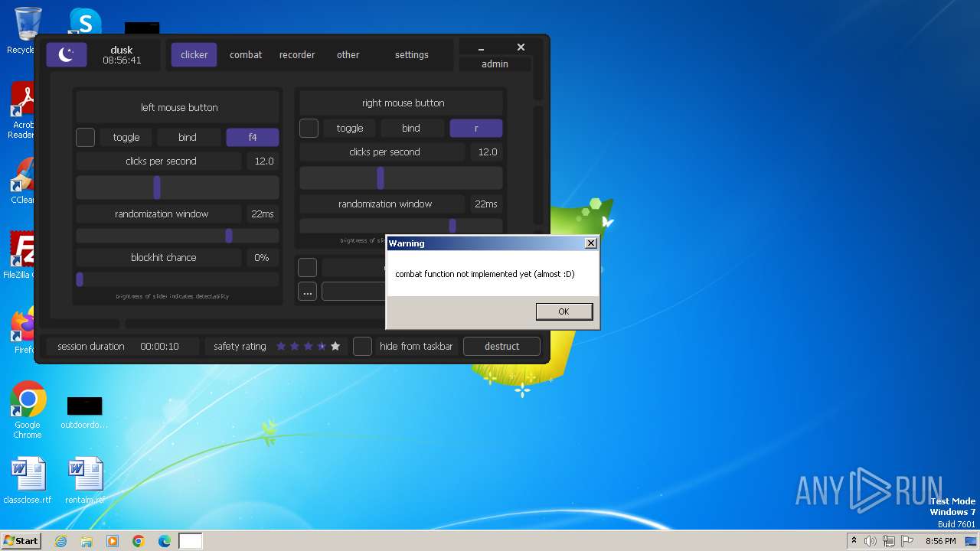This screenshot has height=551, width=980.
Task: Click left mouse bind button
Action: click(188, 137)
